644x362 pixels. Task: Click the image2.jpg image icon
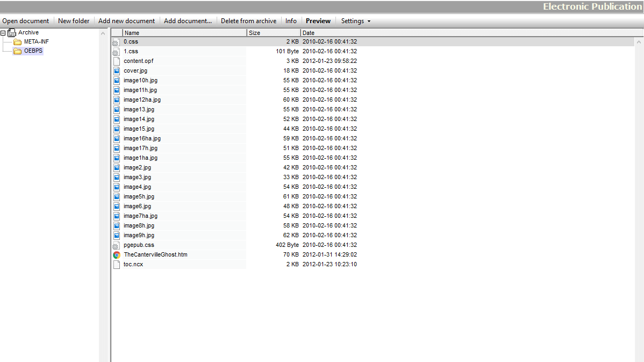click(x=117, y=168)
